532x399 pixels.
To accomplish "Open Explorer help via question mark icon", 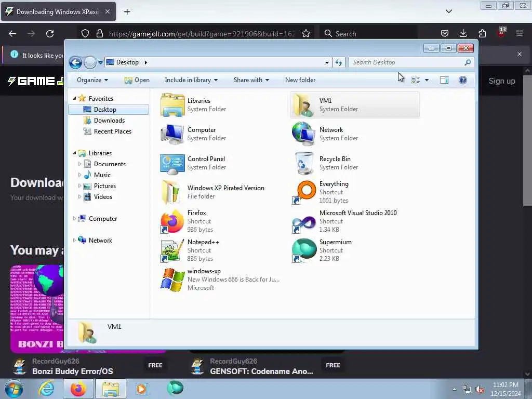I will [x=463, y=80].
